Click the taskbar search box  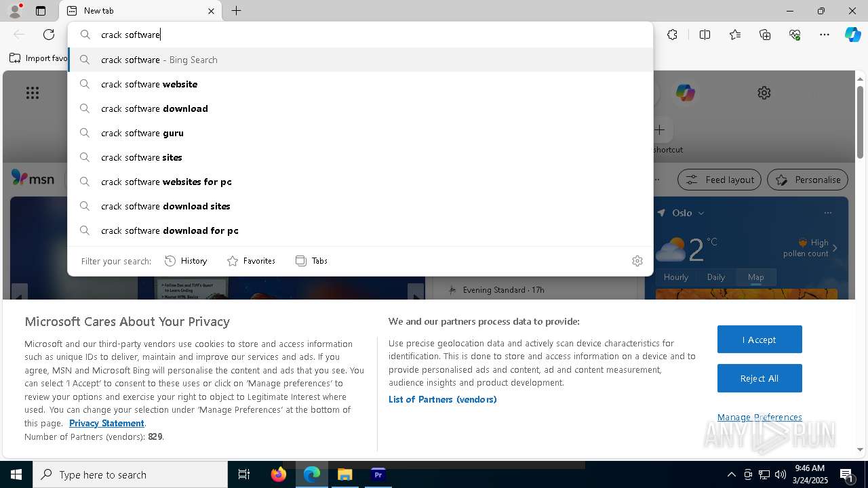[x=130, y=474]
